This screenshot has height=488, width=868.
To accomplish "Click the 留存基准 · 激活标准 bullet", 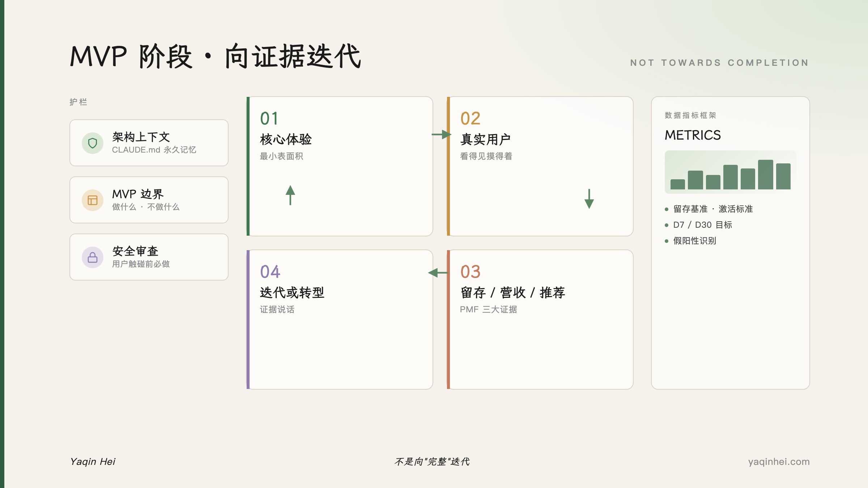I will (x=713, y=209).
